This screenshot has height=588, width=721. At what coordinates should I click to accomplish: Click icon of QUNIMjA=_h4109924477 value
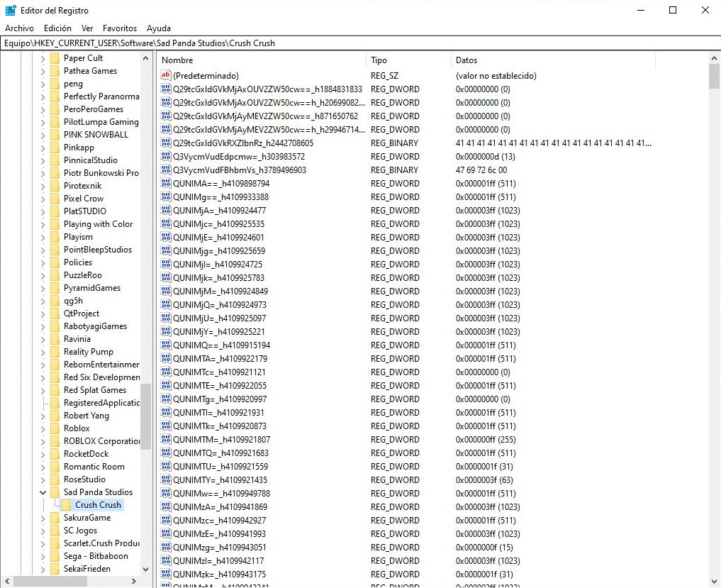click(x=165, y=210)
